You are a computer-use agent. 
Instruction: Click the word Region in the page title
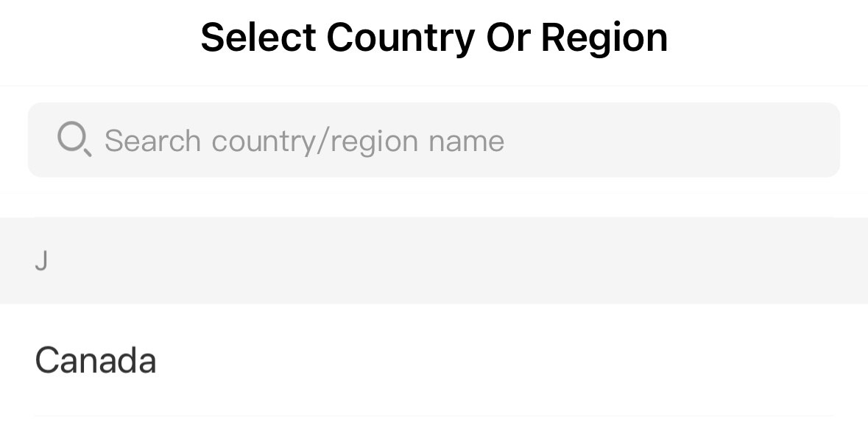coord(604,39)
